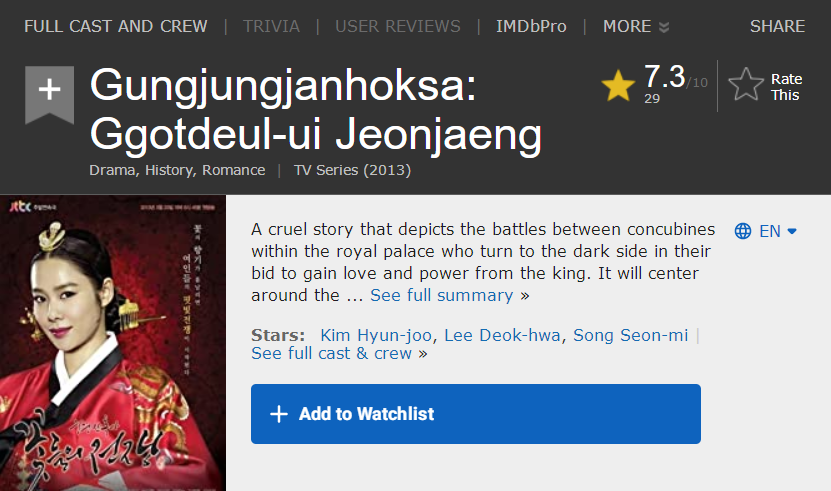Open the IMDbPro link
The width and height of the screenshot is (831, 491).
tap(531, 26)
